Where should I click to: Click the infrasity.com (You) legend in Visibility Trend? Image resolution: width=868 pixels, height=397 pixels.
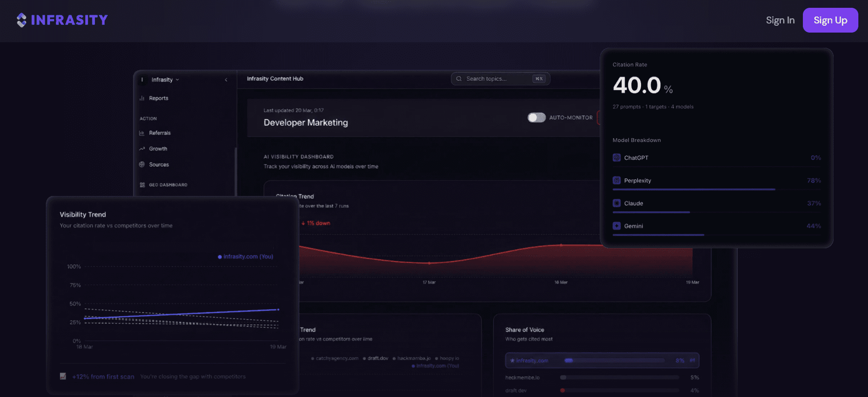pos(245,257)
